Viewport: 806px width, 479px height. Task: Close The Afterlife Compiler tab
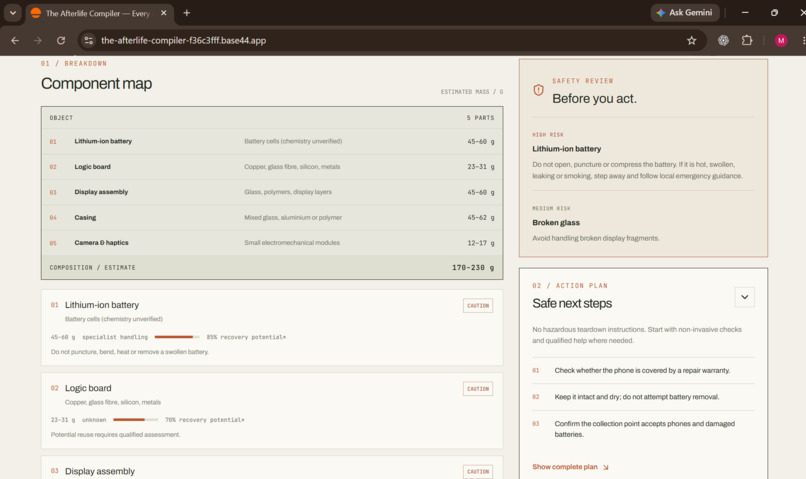pos(163,13)
